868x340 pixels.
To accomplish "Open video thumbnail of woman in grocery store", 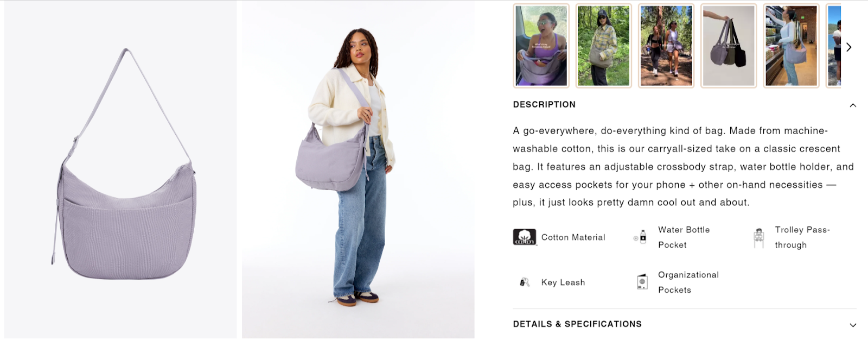I will pyautogui.click(x=791, y=46).
